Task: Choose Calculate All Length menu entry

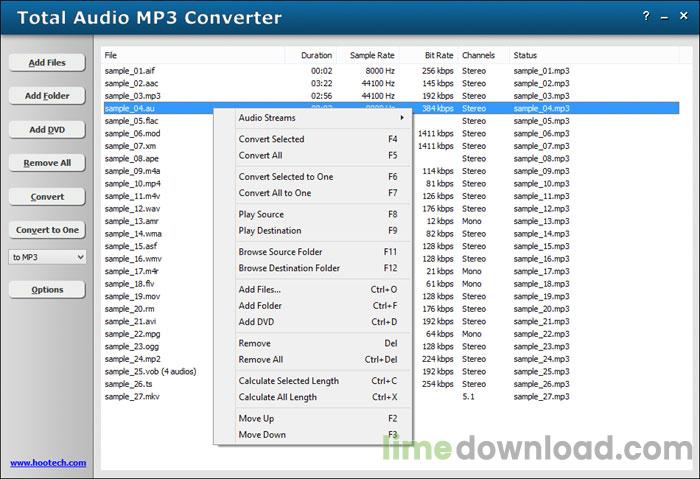Action: click(321, 397)
